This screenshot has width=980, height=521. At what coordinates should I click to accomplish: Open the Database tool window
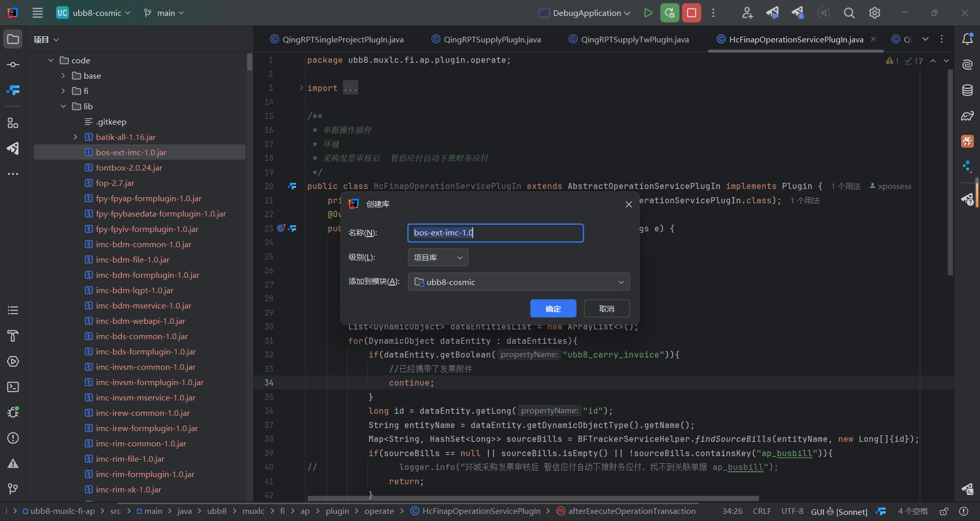pos(967,90)
